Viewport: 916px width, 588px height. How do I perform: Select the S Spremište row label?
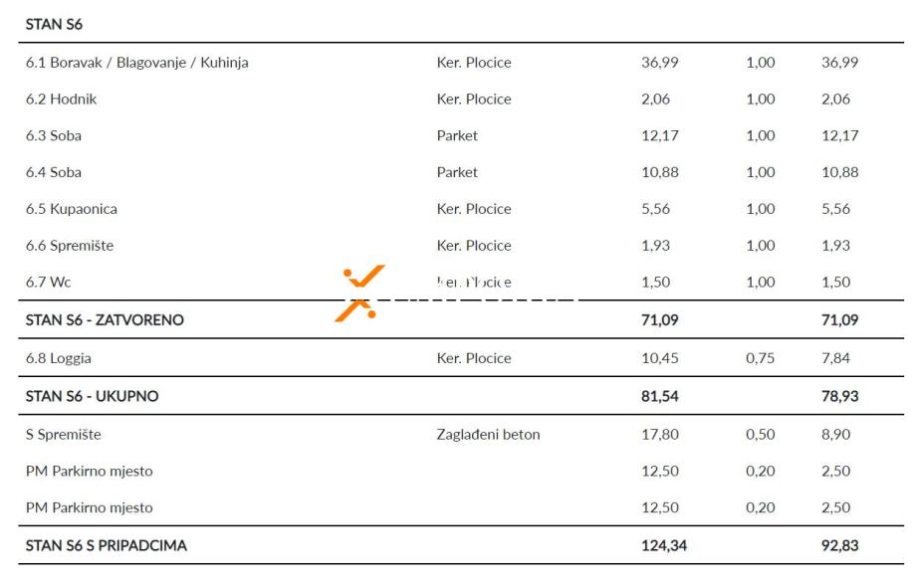(x=64, y=434)
